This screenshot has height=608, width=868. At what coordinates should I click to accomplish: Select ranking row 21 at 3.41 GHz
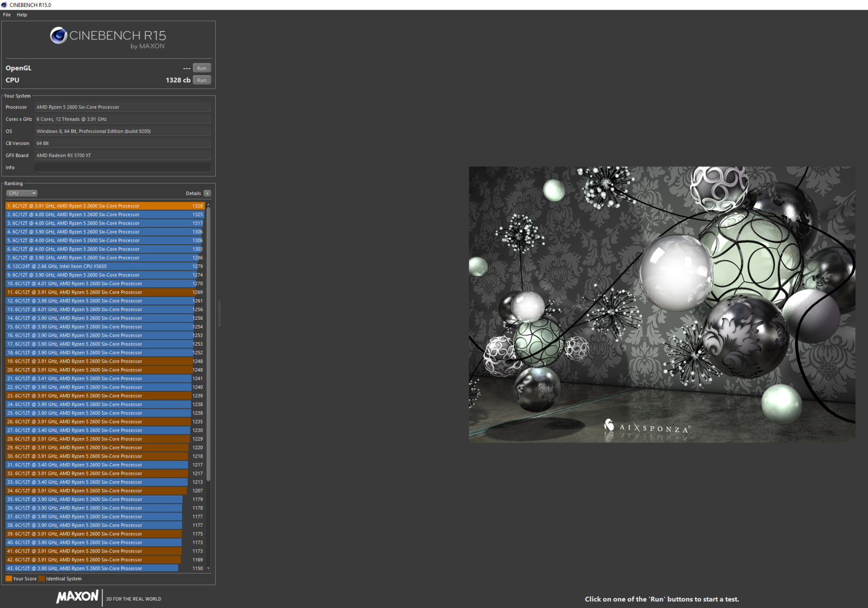tap(105, 378)
